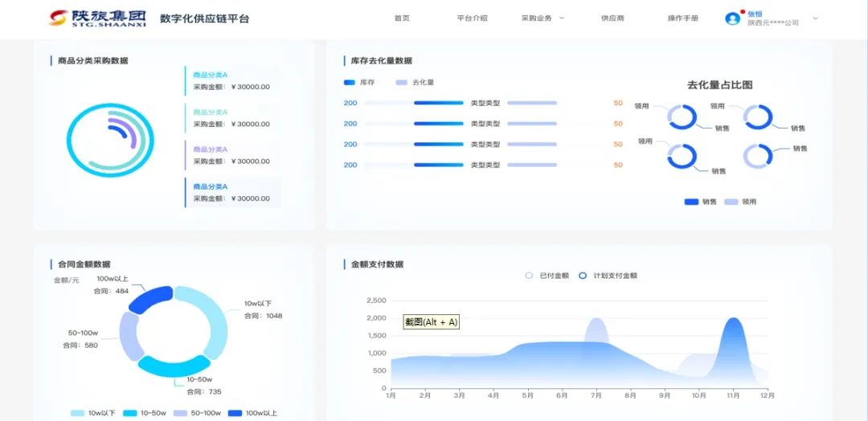This screenshot has height=421, width=868.
Task: Click the bottom-right 去化量 donut chart
Action: point(757,156)
